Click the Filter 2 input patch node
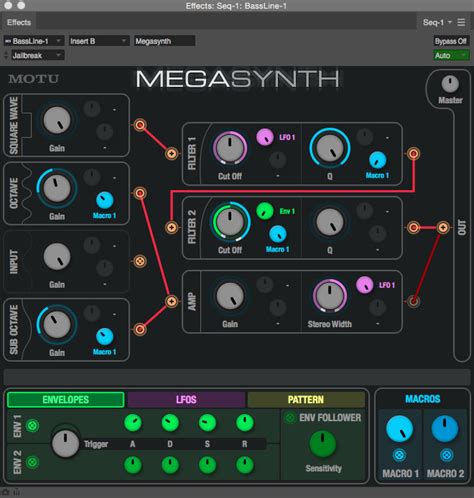The width and height of the screenshot is (474, 498). 171,228
